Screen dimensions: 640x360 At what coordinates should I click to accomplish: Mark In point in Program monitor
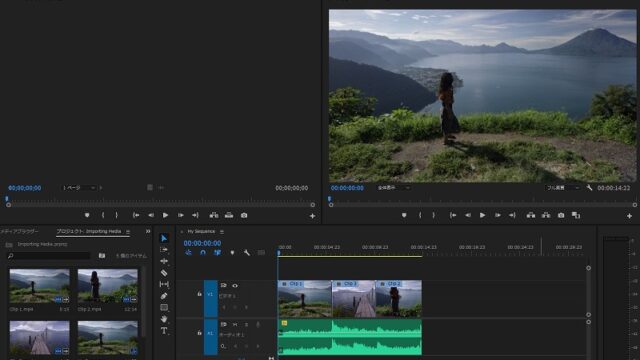coord(420,215)
